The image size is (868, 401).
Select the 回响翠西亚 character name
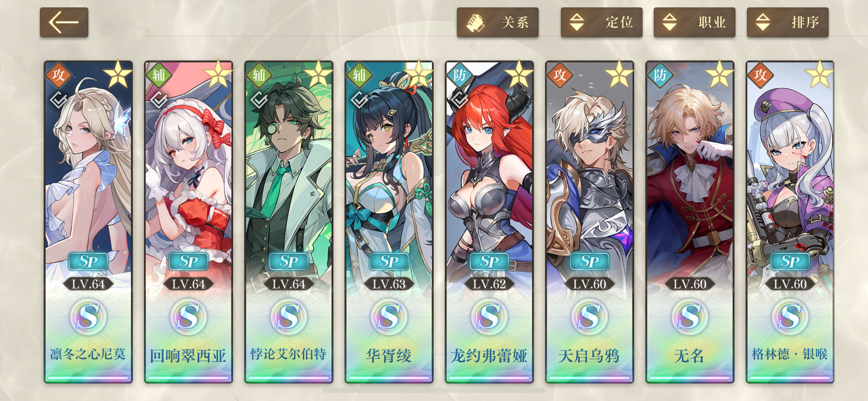tap(188, 356)
